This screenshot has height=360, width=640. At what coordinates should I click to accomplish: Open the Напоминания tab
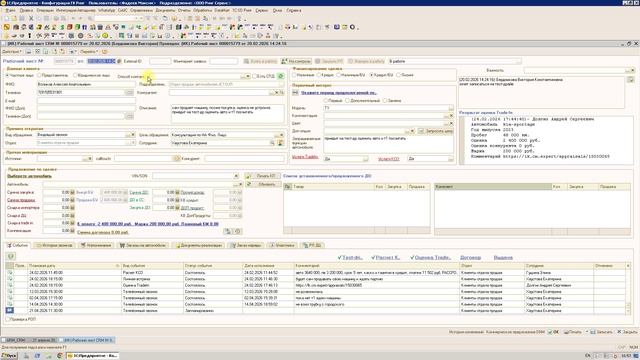pyautogui.click(x=96, y=245)
